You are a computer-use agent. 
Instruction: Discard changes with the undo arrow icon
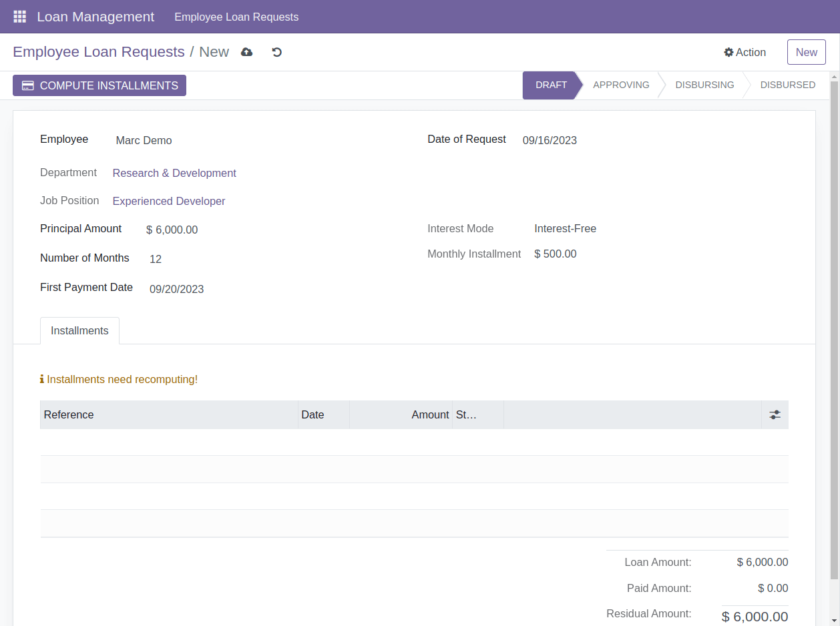276,51
